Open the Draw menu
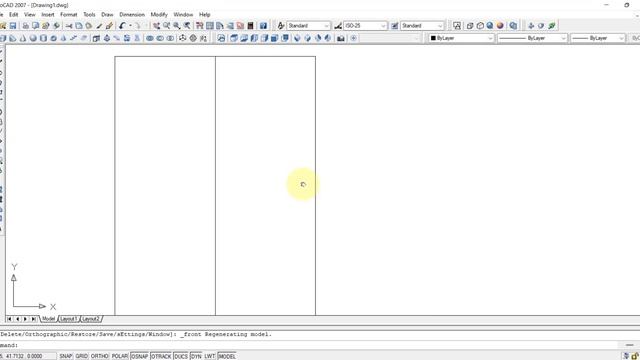640x360 pixels. (x=107, y=14)
